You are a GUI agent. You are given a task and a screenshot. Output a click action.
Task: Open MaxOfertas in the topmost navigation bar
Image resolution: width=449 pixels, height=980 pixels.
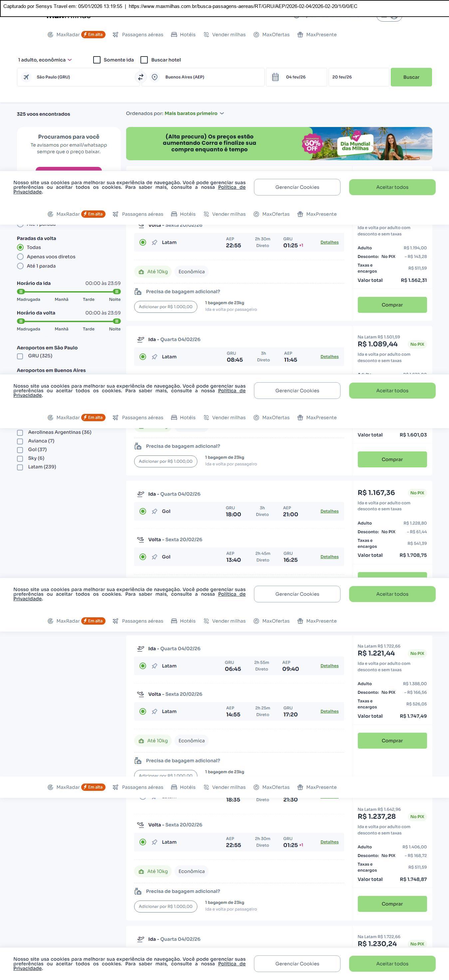(x=272, y=35)
